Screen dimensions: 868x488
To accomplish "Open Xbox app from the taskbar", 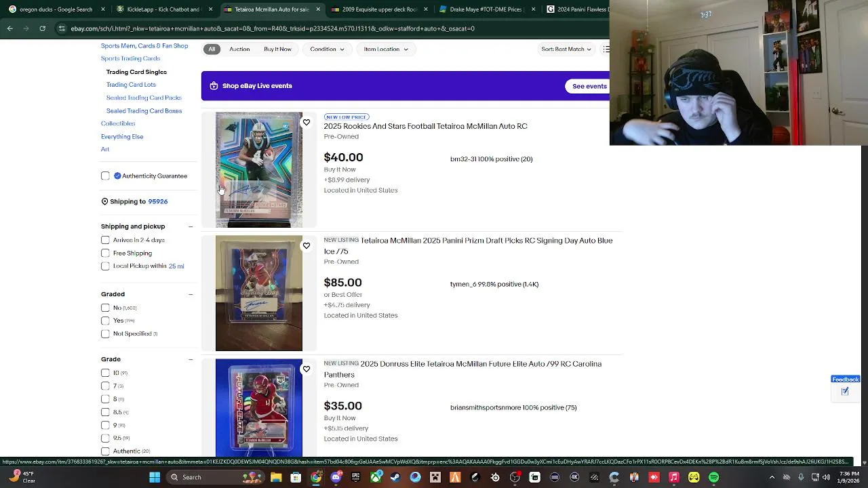I will (x=376, y=477).
